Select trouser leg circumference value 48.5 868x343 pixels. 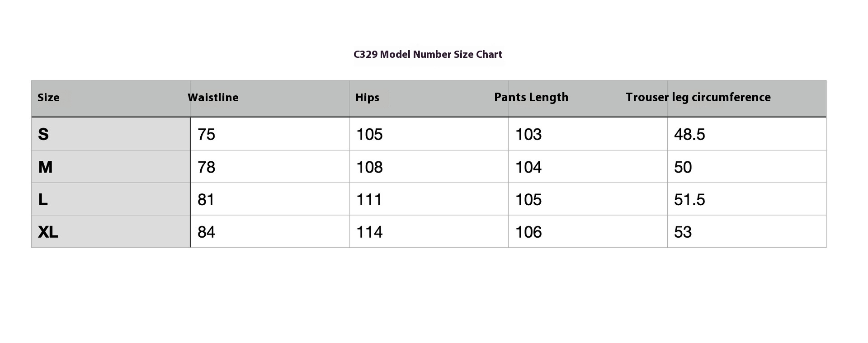click(689, 134)
